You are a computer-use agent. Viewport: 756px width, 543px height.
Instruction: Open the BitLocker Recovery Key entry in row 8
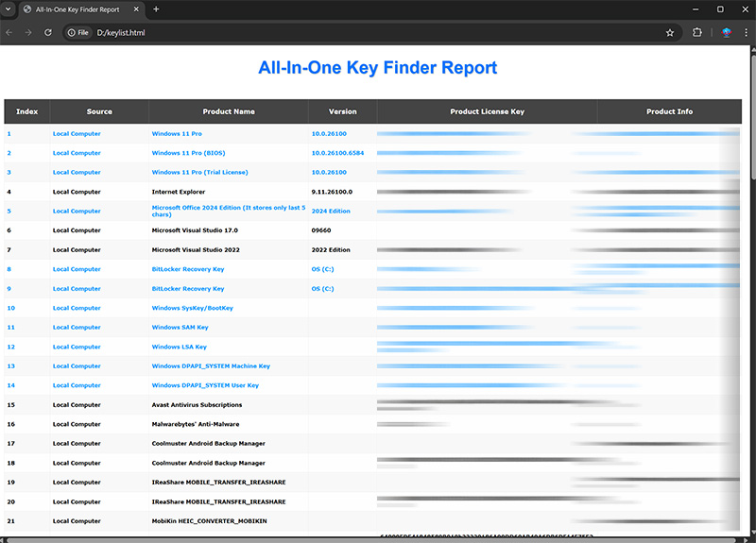188,269
